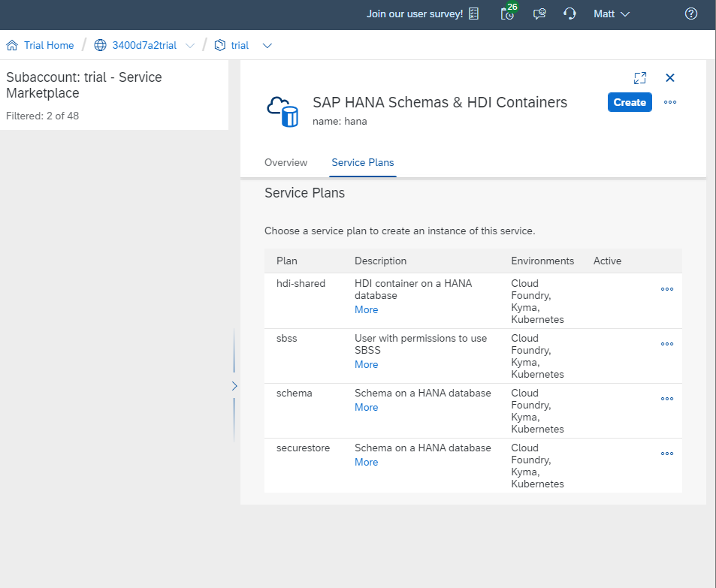Close the SAP HANA service detail panel
This screenshot has height=588, width=716.
pos(670,78)
